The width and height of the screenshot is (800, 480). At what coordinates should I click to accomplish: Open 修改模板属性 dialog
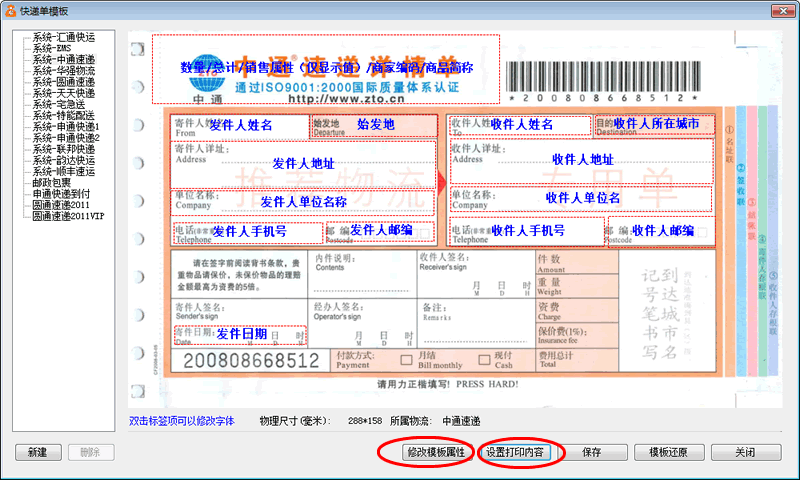coord(436,452)
